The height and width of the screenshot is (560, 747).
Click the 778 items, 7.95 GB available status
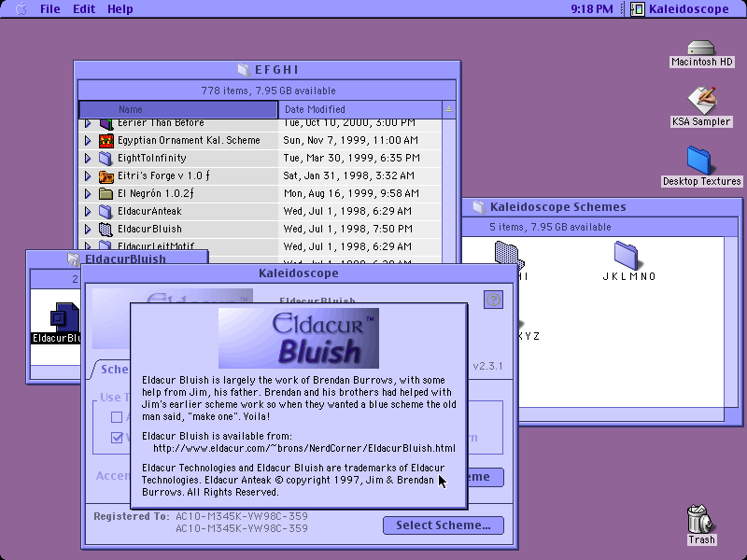point(268,91)
